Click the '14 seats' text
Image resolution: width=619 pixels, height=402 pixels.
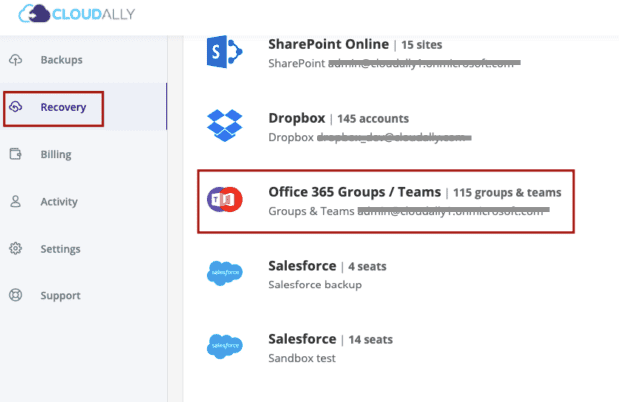pos(371,340)
